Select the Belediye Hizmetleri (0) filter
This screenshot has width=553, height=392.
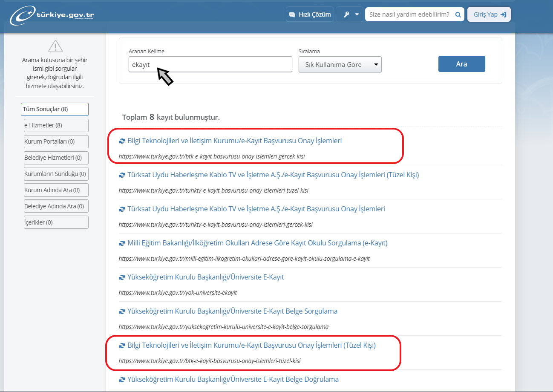[x=56, y=158]
